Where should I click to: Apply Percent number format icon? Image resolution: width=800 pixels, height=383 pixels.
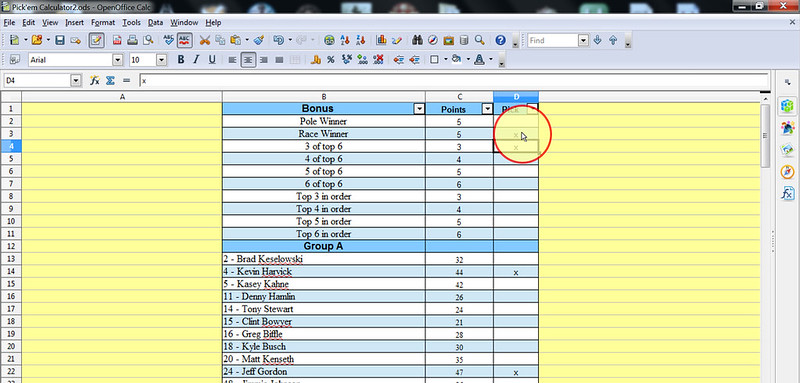pos(331,60)
